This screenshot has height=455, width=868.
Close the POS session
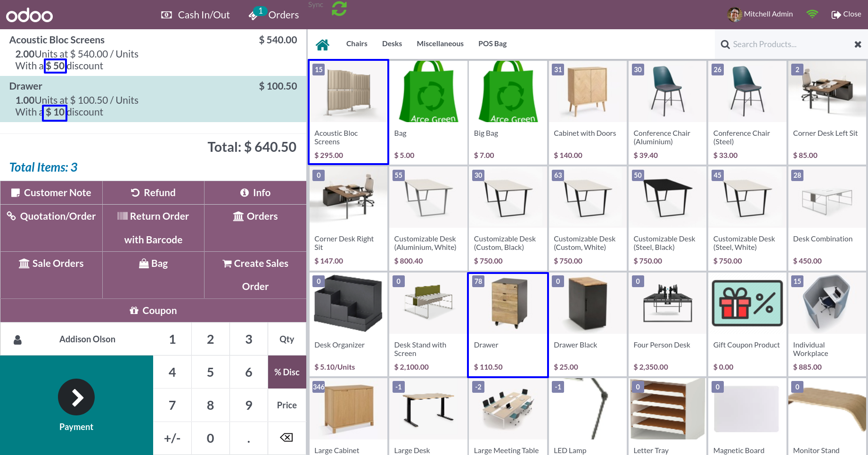tap(846, 14)
